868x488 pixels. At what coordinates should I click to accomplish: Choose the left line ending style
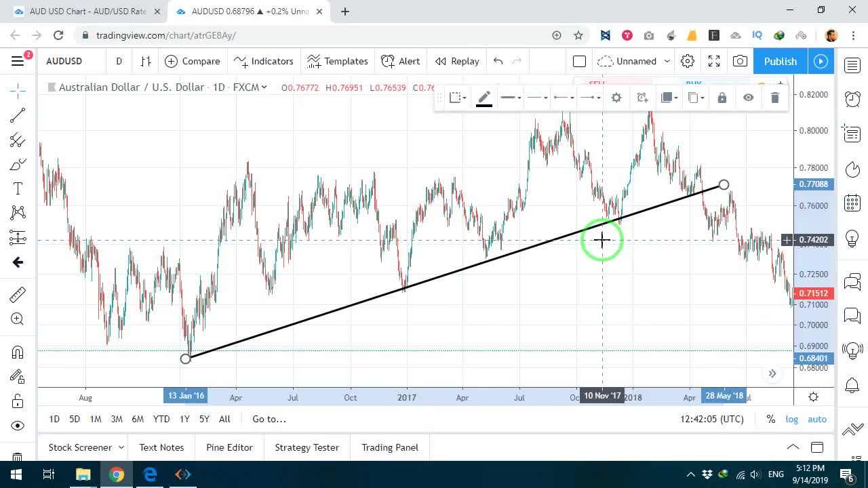coord(564,98)
